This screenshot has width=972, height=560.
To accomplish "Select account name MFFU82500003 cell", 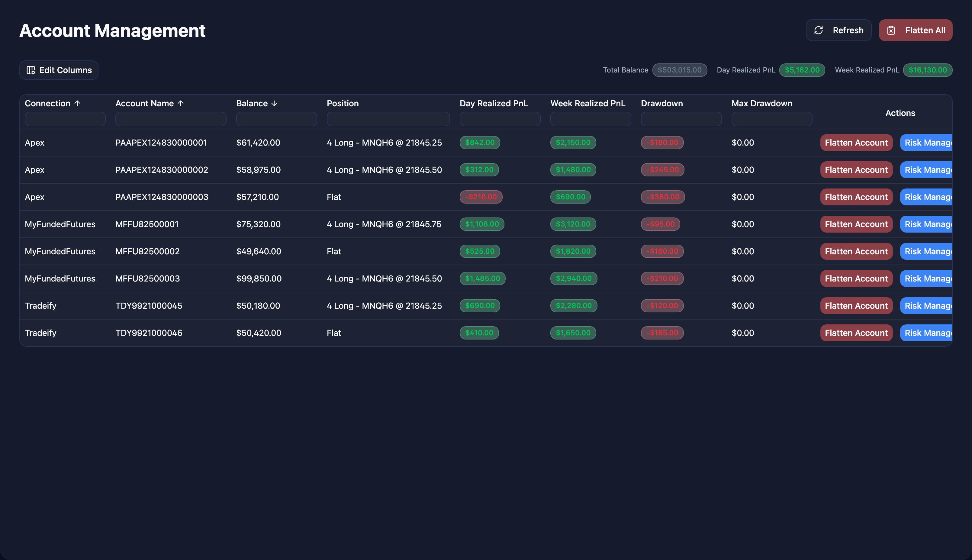I will pyautogui.click(x=148, y=278).
